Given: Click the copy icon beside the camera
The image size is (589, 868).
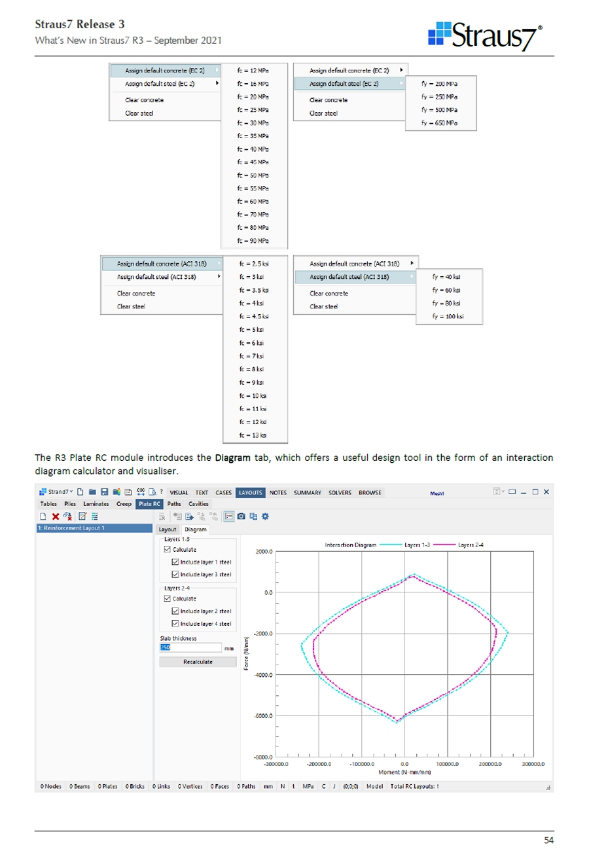Looking at the screenshot, I should pos(253,516).
